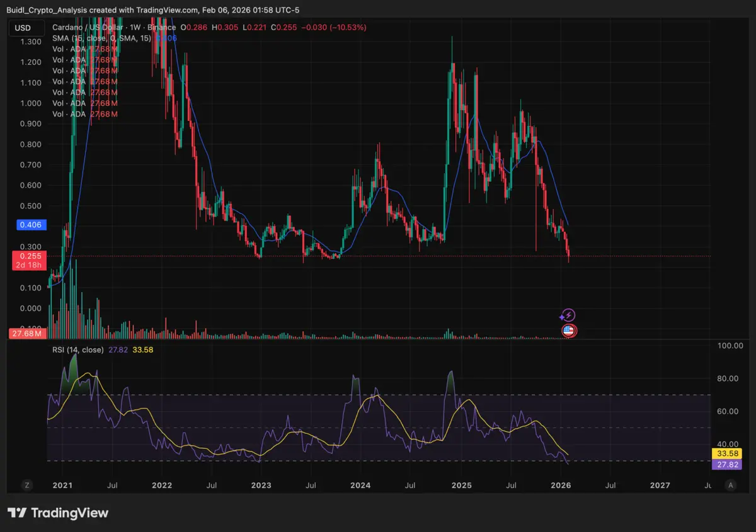Click the red 27.68 M volume label
Viewport: 756px width, 532px height.
tap(26, 333)
